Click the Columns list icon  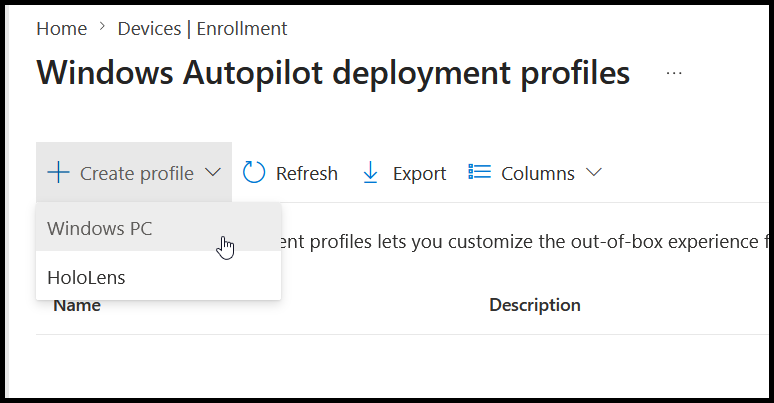pos(479,172)
